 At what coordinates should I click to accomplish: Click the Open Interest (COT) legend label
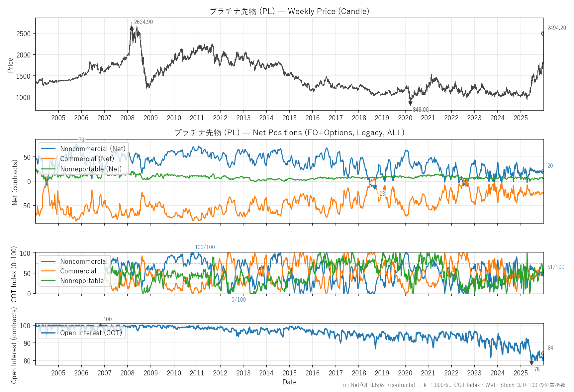(x=91, y=333)
